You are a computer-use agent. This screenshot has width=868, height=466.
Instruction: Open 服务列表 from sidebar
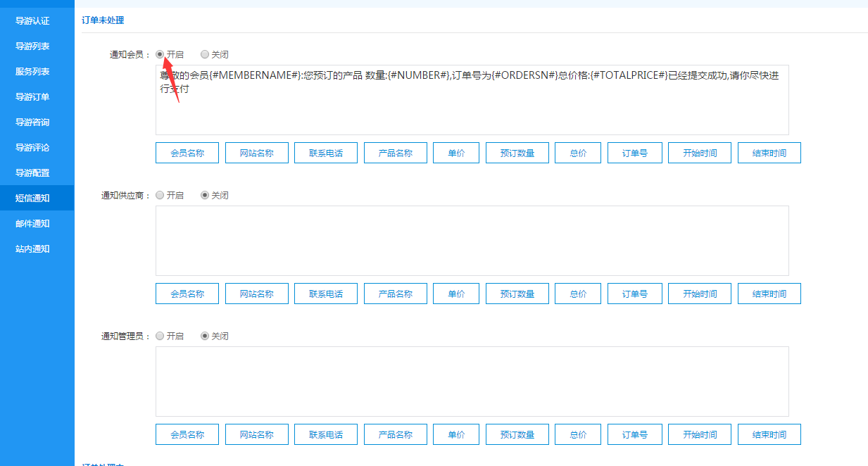click(32, 72)
